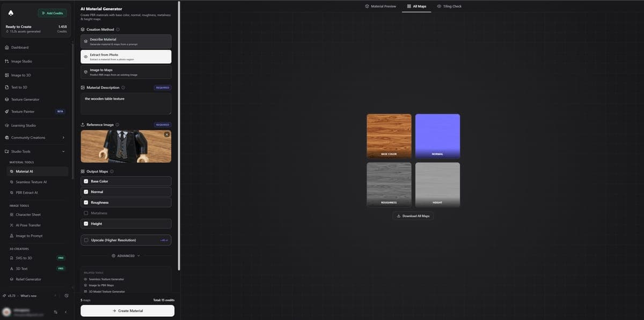Viewport: 644px width, 320px height.
Task: Switch to Tiling Check tab
Action: pos(449,6)
